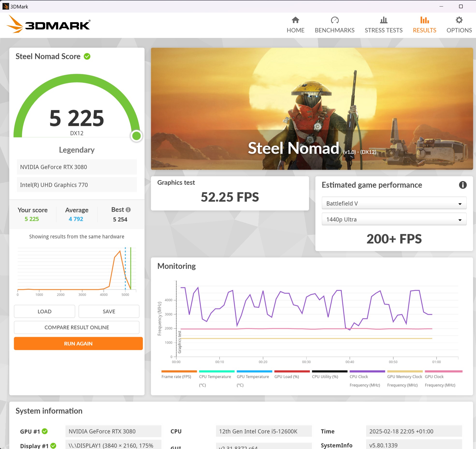Click the Steel Nomad banner image

(x=312, y=109)
